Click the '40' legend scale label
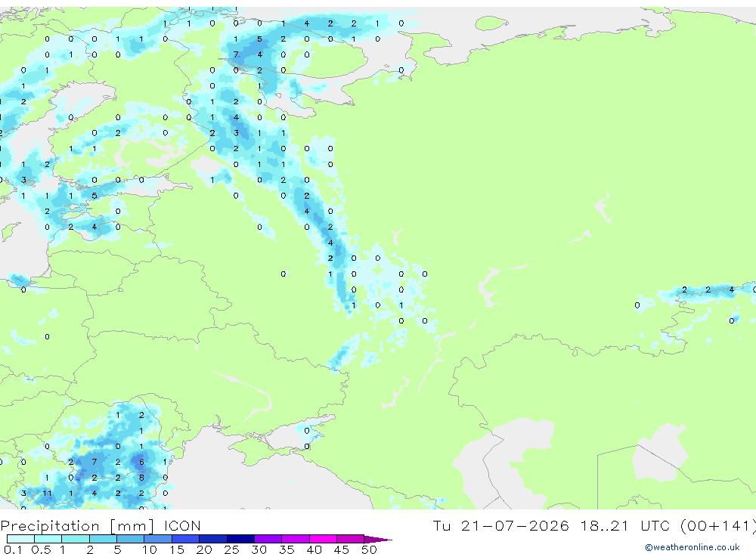The width and height of the screenshot is (756, 554). [314, 549]
